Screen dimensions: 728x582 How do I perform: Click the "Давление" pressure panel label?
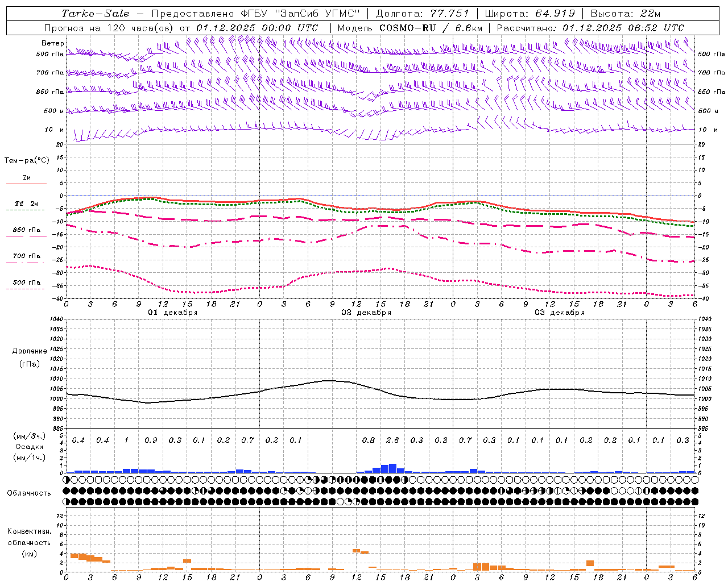[x=30, y=351]
